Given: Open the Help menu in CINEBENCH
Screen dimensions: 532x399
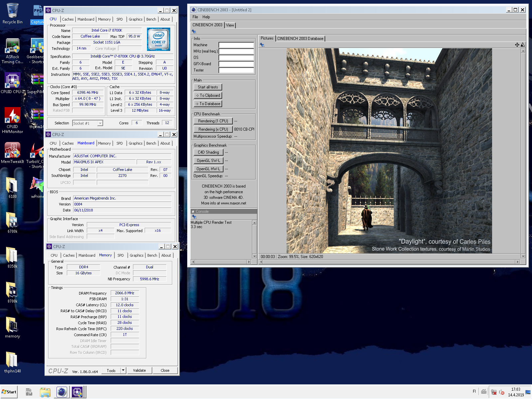Looking at the screenshot, I should pos(206,17).
